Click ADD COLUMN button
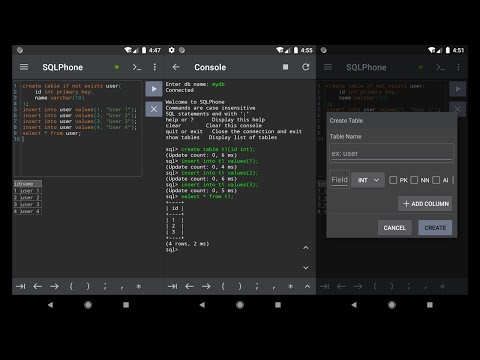The image size is (480, 360). coord(425,204)
